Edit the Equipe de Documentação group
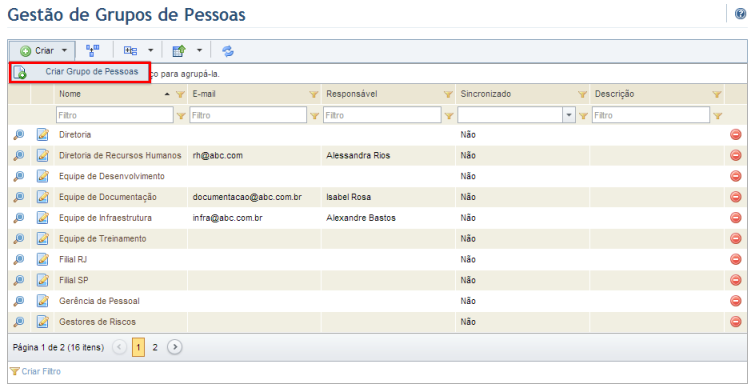Viewport: 755px width, 388px height. click(42, 197)
